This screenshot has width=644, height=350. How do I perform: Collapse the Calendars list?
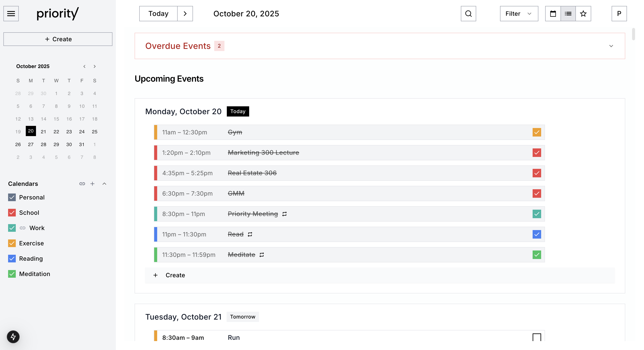click(x=104, y=184)
